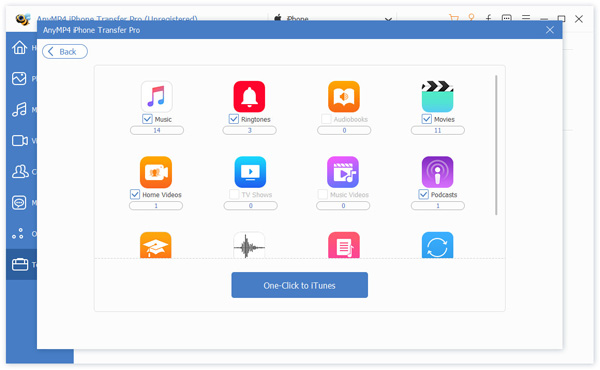Click the Movies count field showing 11
The image size is (600, 370).
point(438,130)
